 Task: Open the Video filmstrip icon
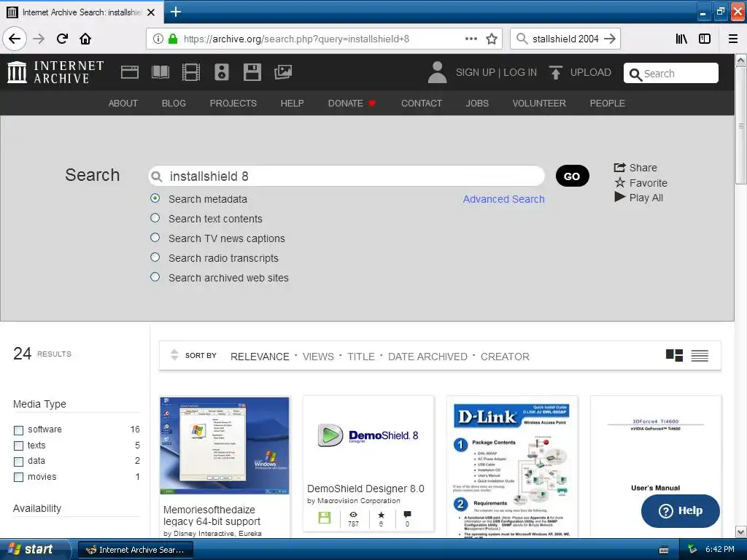191,72
